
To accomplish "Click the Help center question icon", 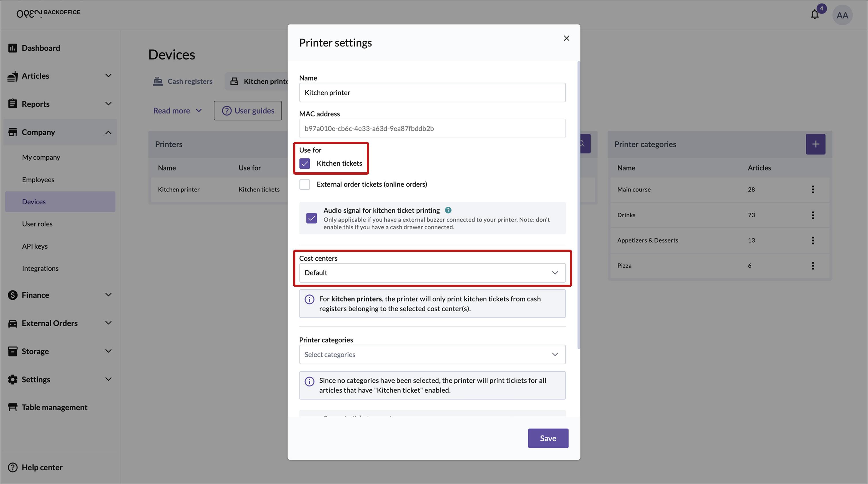I will pos(12,467).
